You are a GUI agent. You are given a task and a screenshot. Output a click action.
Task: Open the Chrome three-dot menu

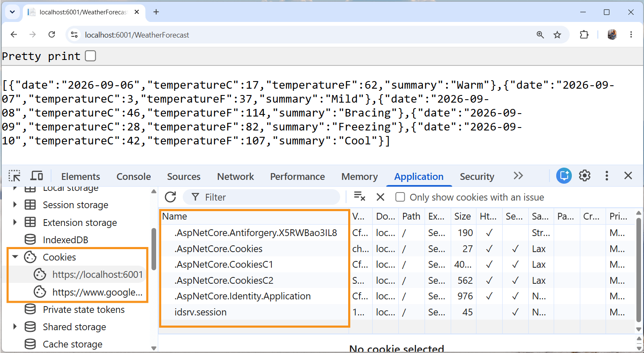click(631, 35)
